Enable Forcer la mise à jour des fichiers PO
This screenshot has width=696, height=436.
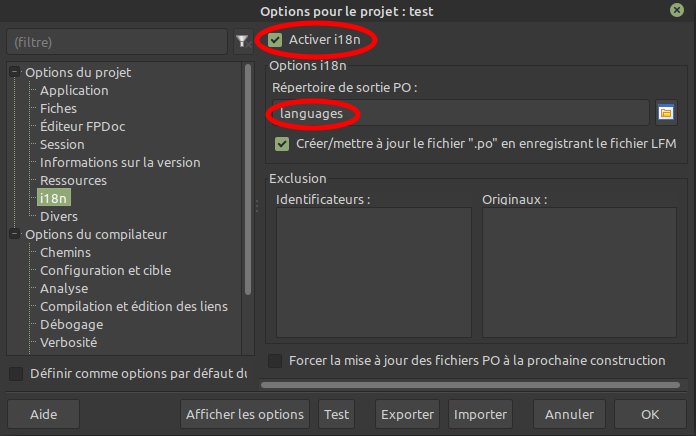click(x=276, y=360)
